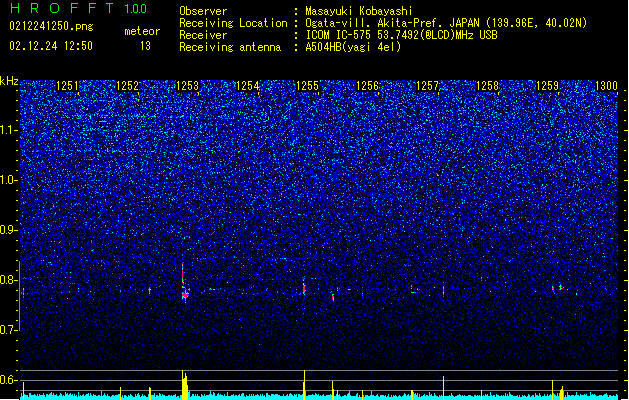Click the 1255 time marker
Image resolution: width=629 pixels, height=400 pixels.
coord(307,86)
